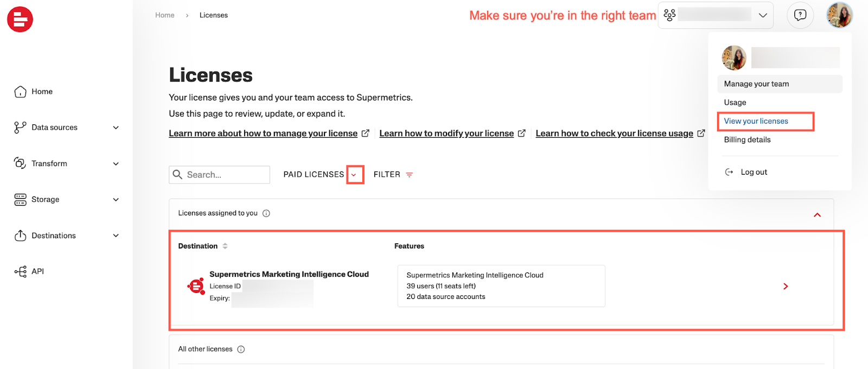Expand the Data sources sidebar section
868x369 pixels.
click(x=116, y=128)
